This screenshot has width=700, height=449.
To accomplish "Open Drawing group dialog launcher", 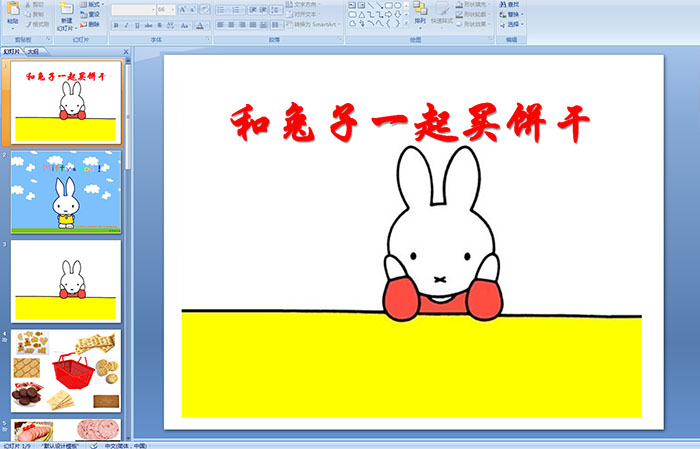I will pos(491,40).
